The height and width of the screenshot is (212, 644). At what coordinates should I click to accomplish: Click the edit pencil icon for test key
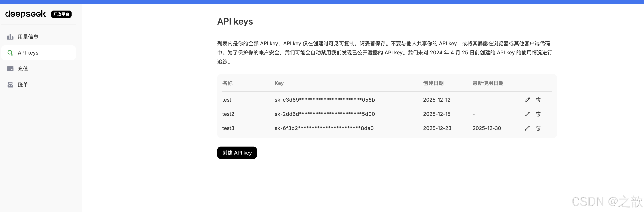tap(527, 100)
